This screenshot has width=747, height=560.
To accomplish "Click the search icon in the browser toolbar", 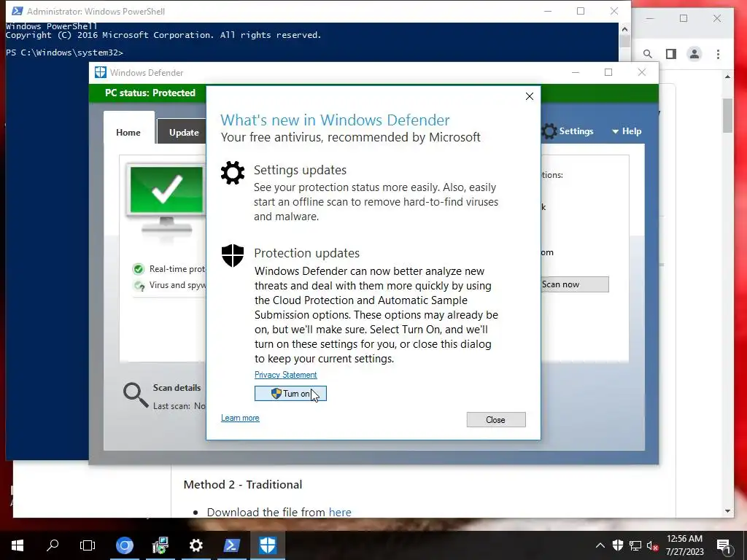I will point(648,54).
